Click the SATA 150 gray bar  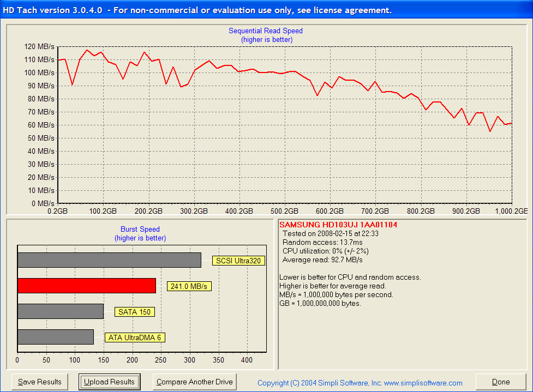[60, 311]
